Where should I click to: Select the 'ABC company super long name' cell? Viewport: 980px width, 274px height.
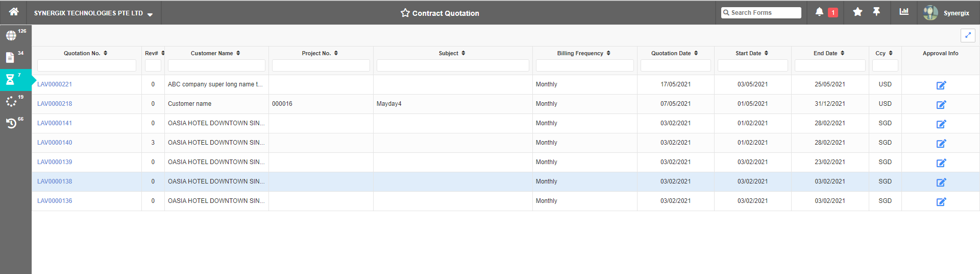216,84
